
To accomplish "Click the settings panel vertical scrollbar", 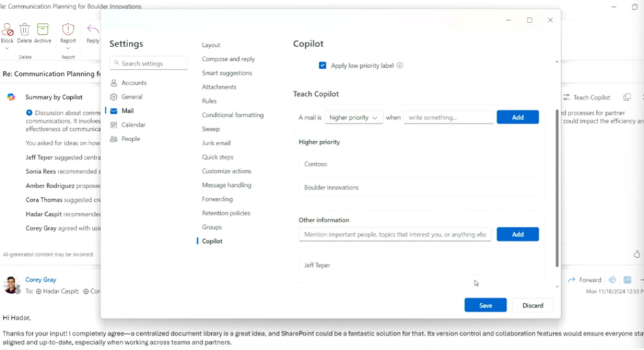I will pyautogui.click(x=557, y=188).
